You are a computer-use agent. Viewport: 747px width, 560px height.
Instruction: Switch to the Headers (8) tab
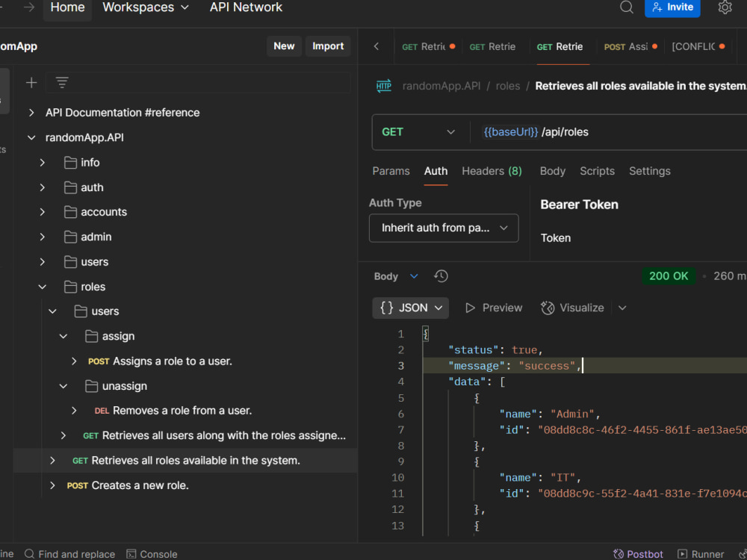coord(492,172)
